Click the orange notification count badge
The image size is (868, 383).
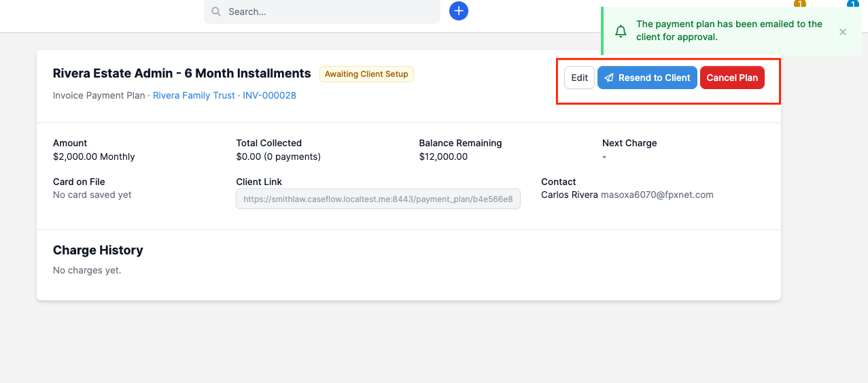tap(799, 3)
